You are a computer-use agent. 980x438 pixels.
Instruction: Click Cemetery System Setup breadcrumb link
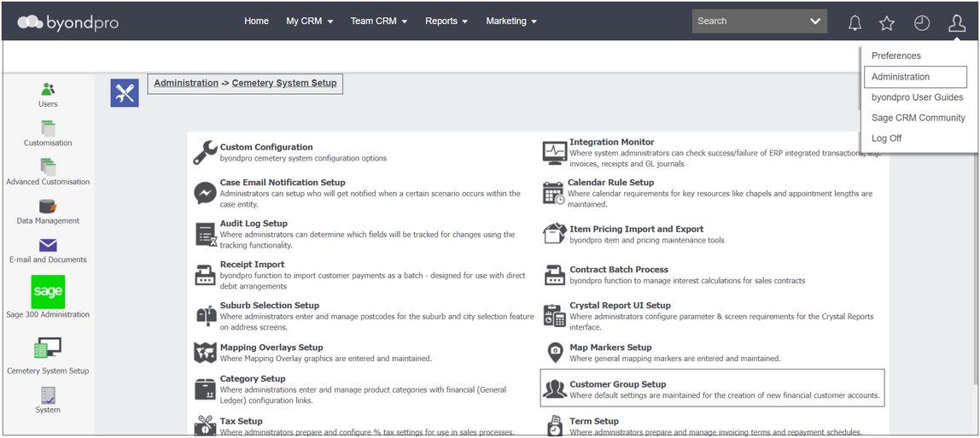(284, 83)
